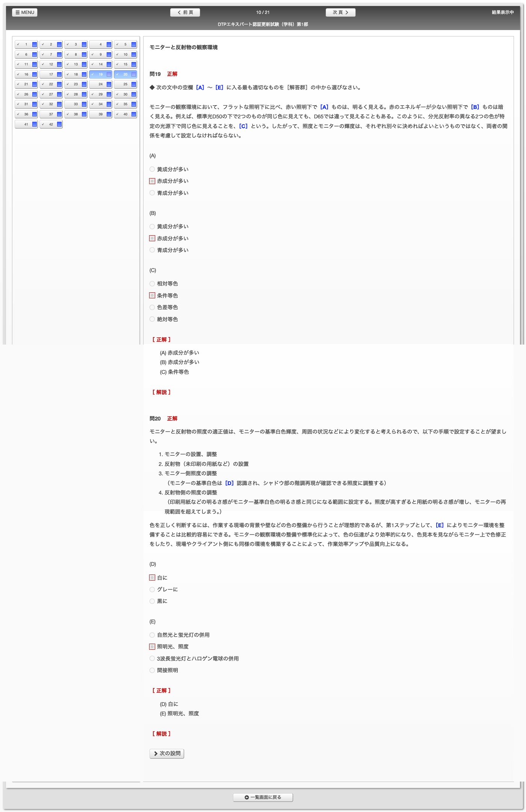Viewport: 526px width, 812px height.
Task: Click the hamburger MENU button
Action: coord(25,12)
